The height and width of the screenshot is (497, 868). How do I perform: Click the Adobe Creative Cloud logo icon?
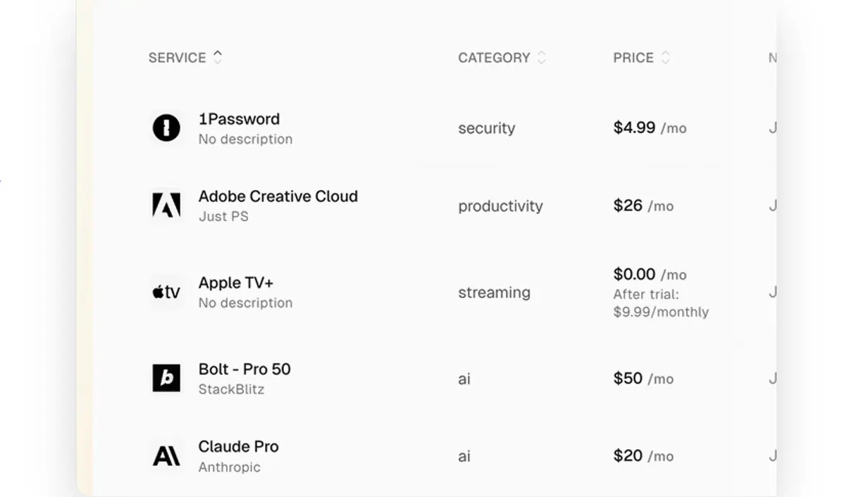166,206
